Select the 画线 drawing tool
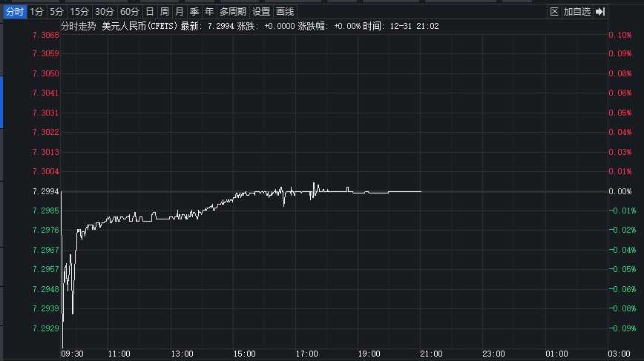Screen dimensions: 644x361 point(285,12)
